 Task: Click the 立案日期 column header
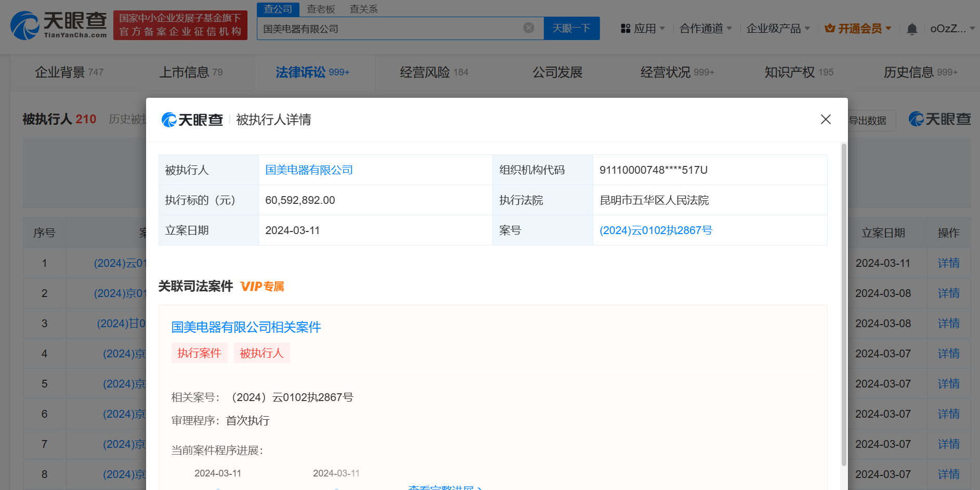tap(883, 233)
